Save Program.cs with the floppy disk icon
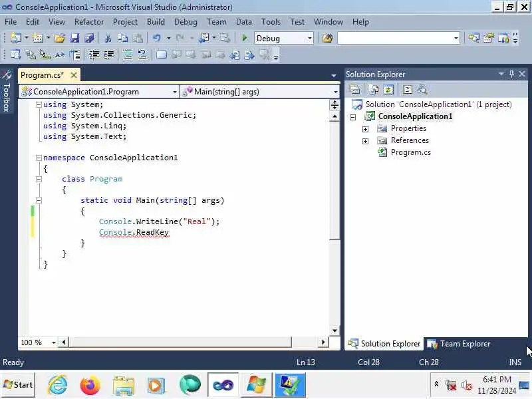 [x=74, y=38]
